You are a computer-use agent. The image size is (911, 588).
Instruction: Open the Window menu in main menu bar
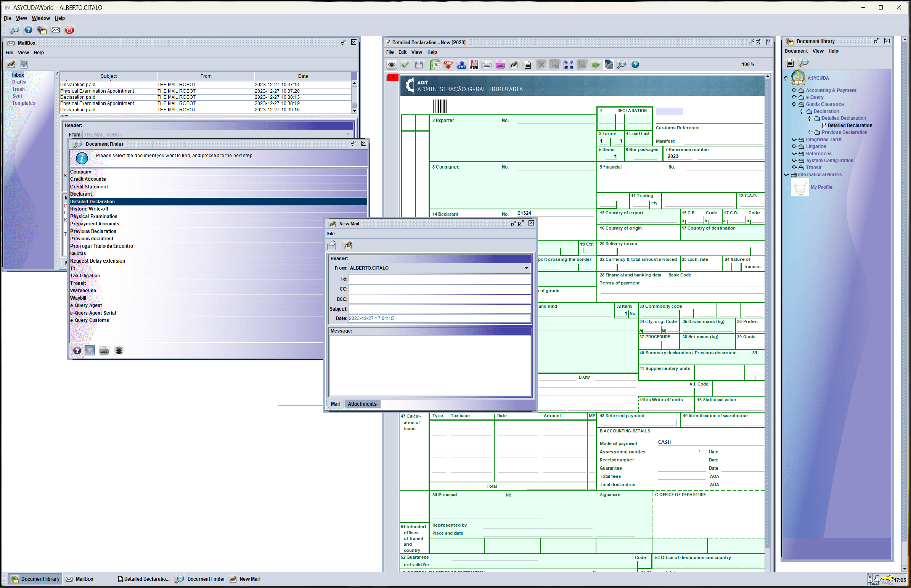pos(41,18)
